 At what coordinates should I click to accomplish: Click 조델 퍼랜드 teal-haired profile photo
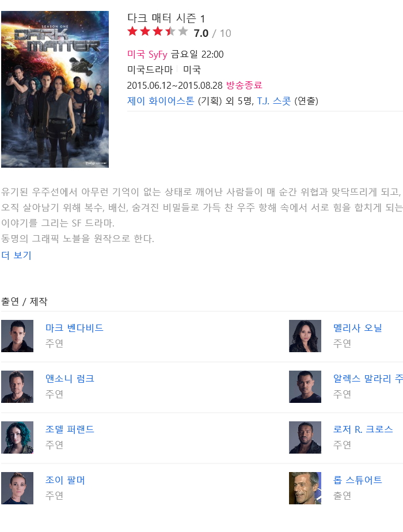point(17,437)
